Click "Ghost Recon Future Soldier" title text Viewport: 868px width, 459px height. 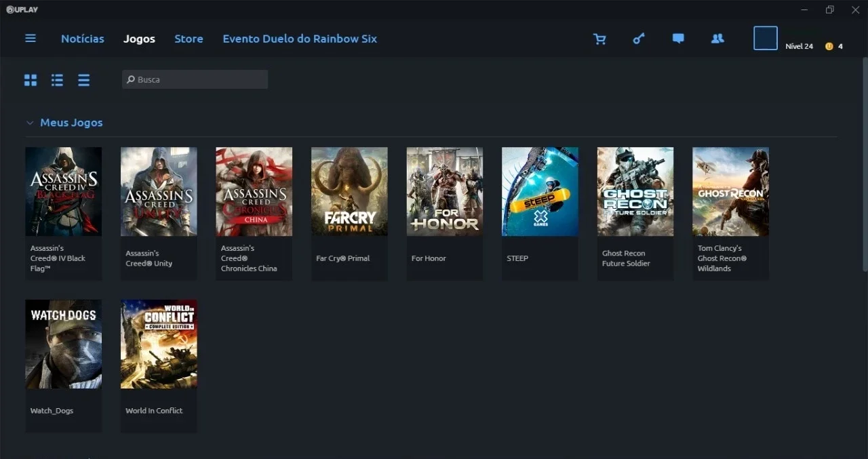click(626, 258)
